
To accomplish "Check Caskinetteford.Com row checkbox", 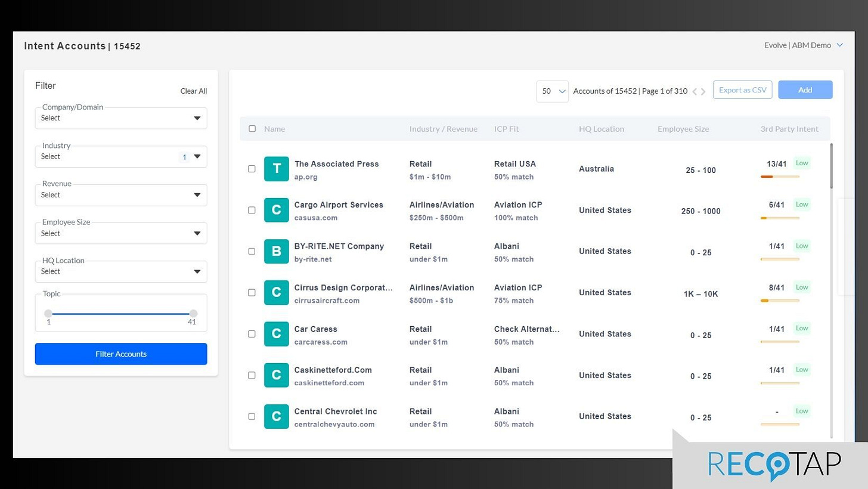I will pyautogui.click(x=252, y=375).
